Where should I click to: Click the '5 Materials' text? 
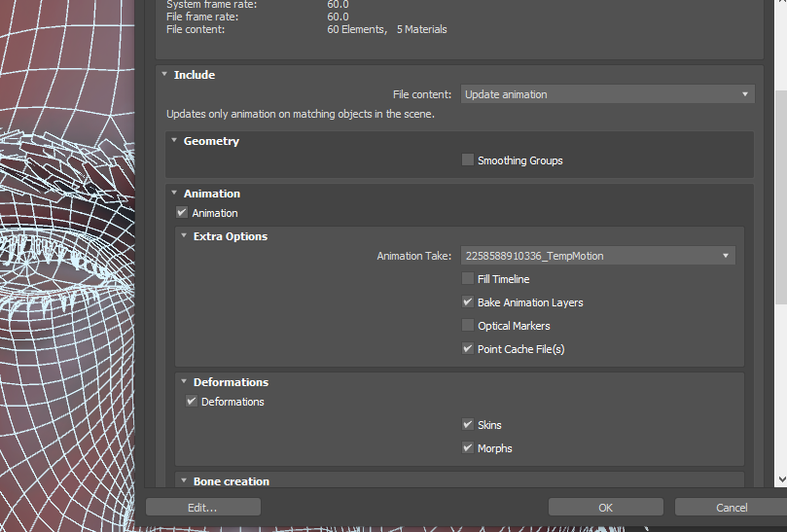421,29
